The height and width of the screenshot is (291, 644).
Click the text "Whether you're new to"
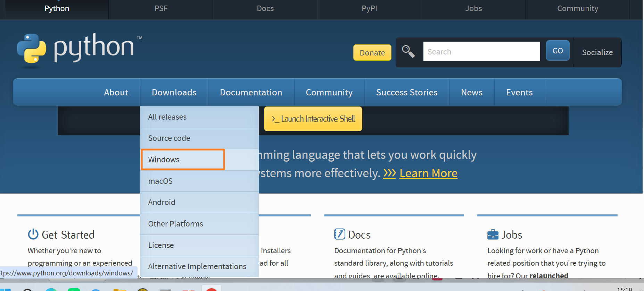(x=64, y=250)
